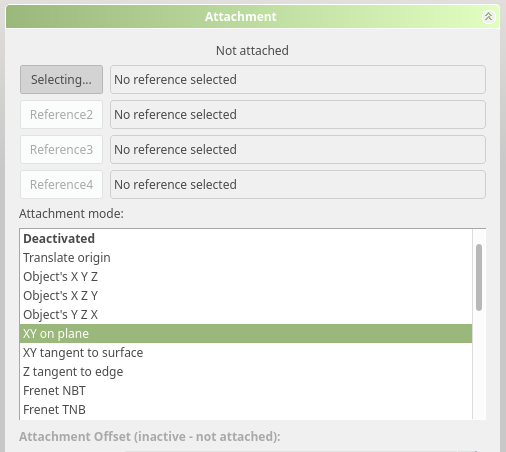The height and width of the screenshot is (452, 506).
Task: Pick Frenet NBT attachment mode
Action: coord(246,391)
